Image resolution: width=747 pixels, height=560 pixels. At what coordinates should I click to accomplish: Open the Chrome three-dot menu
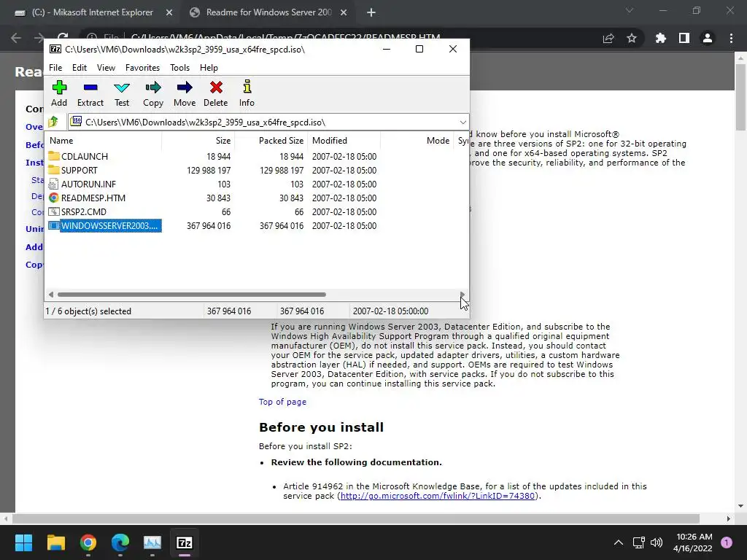click(x=731, y=38)
